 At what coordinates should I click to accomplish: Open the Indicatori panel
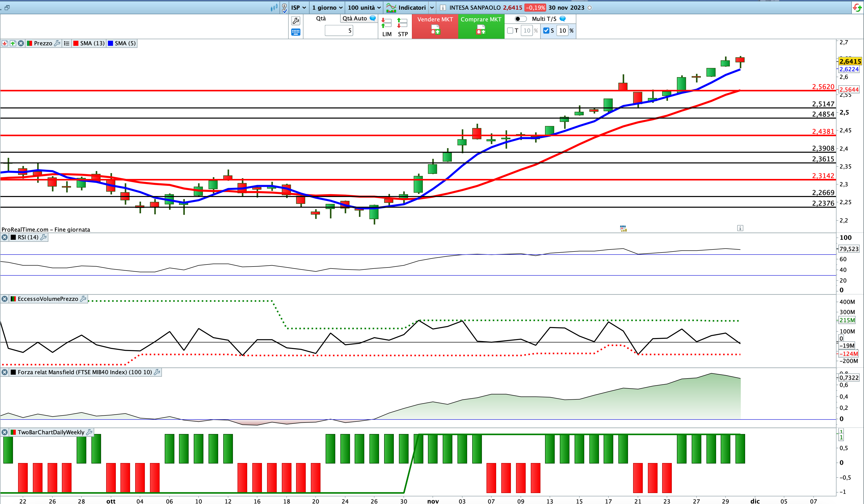[406, 8]
